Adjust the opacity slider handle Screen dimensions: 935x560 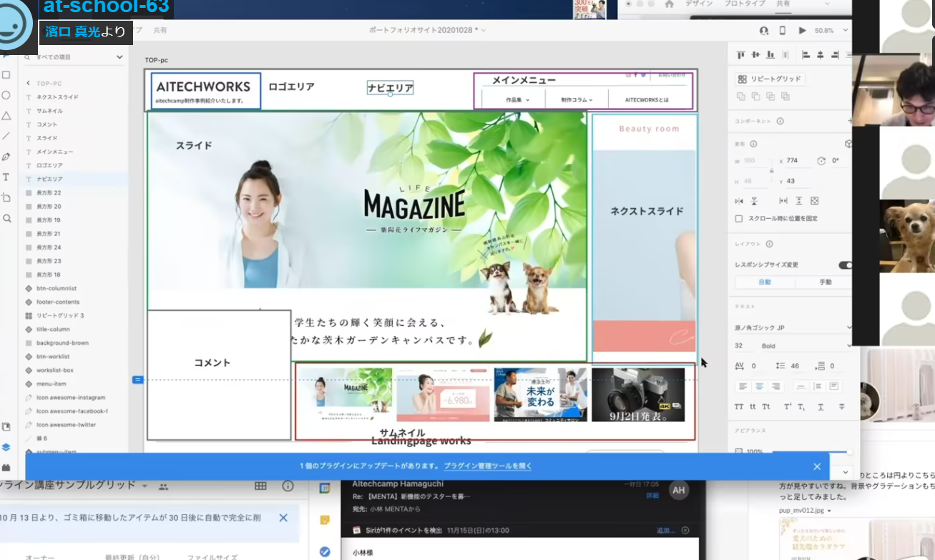pos(848,451)
